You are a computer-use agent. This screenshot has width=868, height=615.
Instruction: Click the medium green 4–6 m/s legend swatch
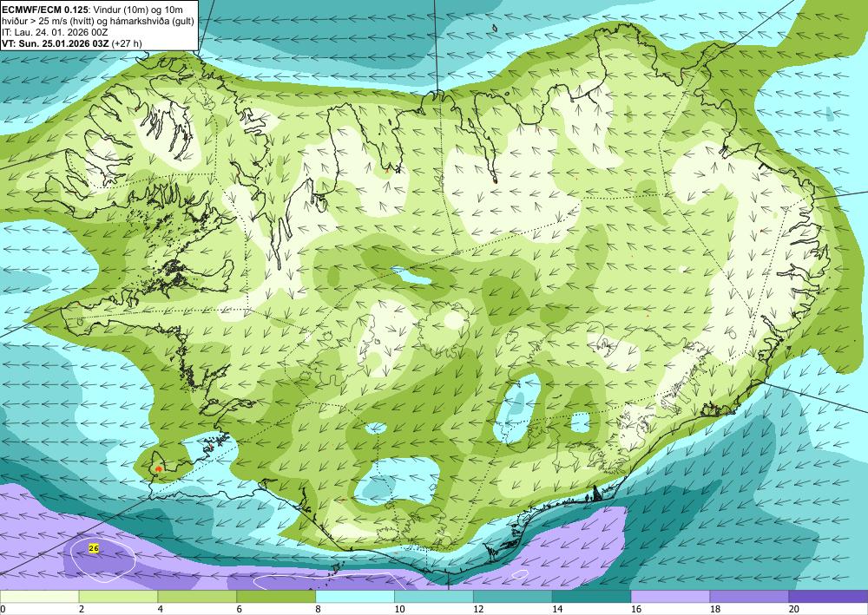tap(197, 597)
